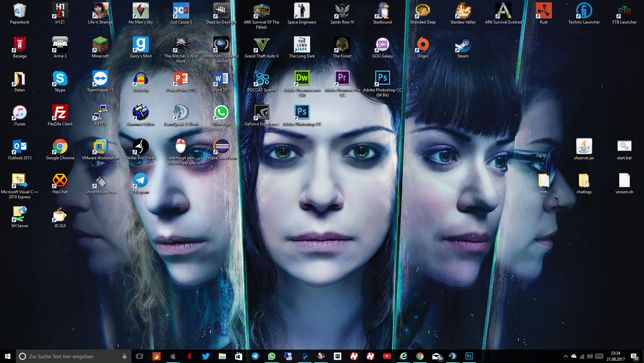
Task: Launch the PuTTY shortcut
Action: pos(100,116)
